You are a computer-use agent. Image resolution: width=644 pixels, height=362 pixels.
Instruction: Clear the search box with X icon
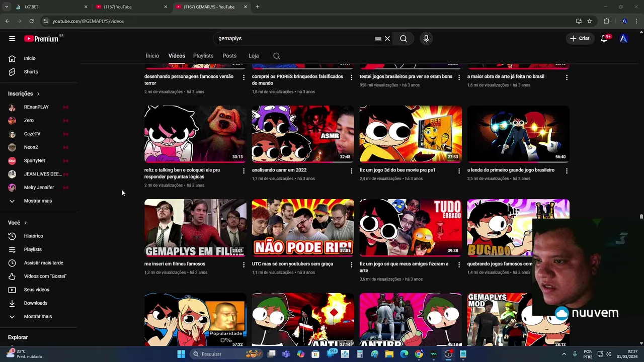coord(387,38)
